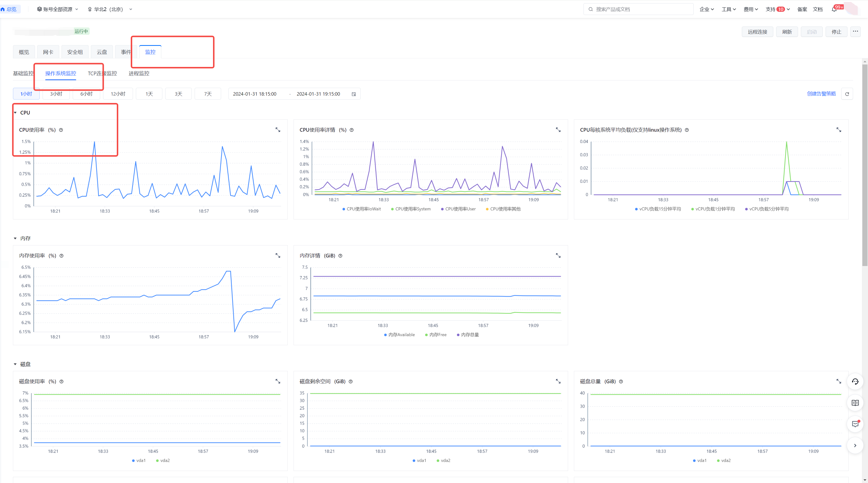Expand the CPU使用率 chart to fullscreen
The width and height of the screenshot is (868, 483).
(278, 130)
